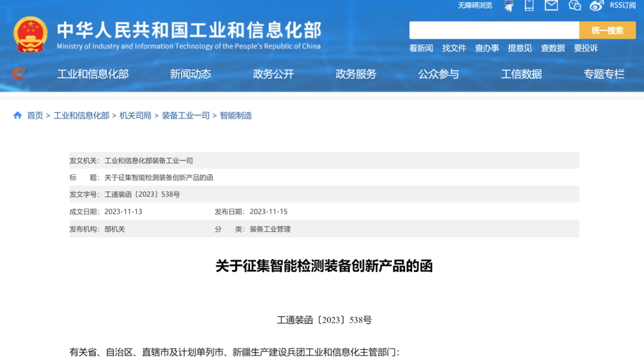The width and height of the screenshot is (644, 363).
Task: Open 查办事 quick link
Action: [487, 48]
